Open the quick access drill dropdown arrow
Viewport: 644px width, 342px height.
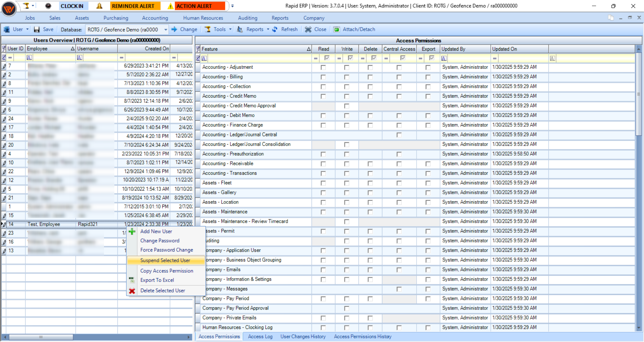[33, 6]
